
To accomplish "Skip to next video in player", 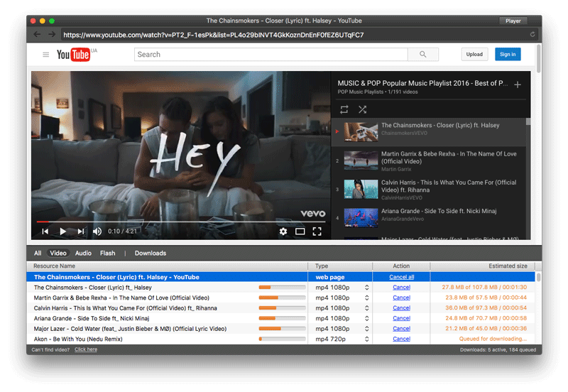I will [81, 231].
